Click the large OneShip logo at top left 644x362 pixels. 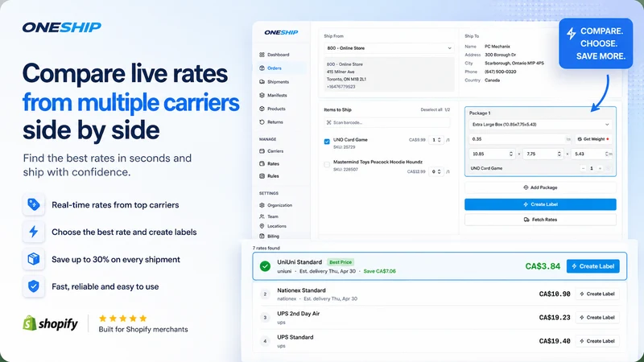pyautogui.click(x=62, y=27)
